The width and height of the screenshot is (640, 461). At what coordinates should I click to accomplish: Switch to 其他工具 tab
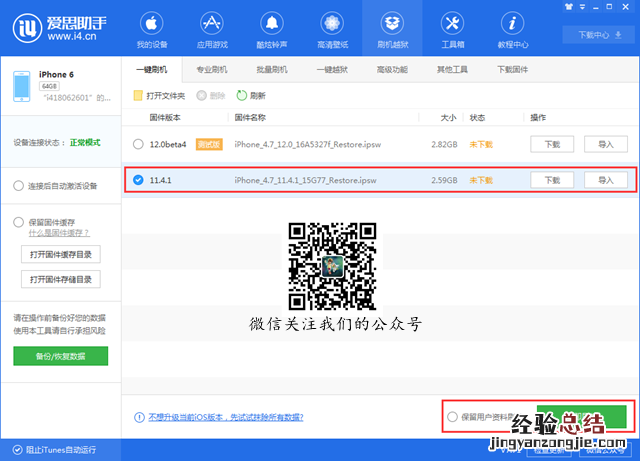452,70
